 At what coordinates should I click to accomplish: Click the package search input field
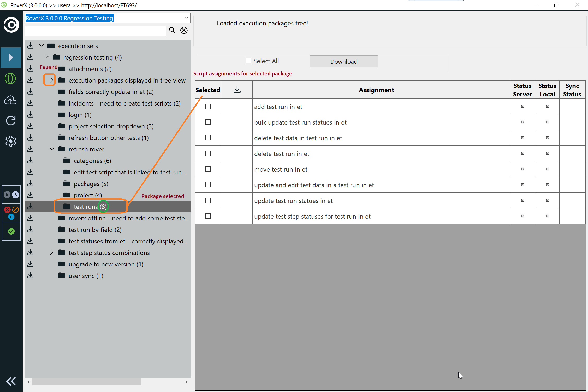click(96, 31)
